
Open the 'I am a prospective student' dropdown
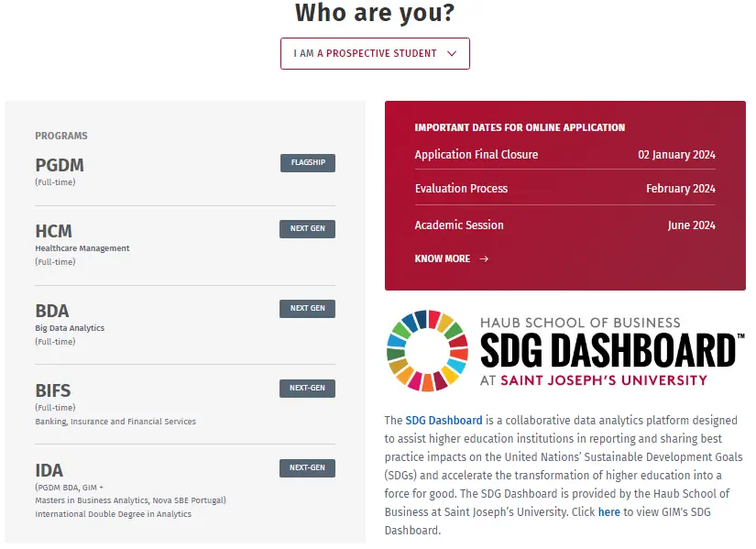[375, 53]
